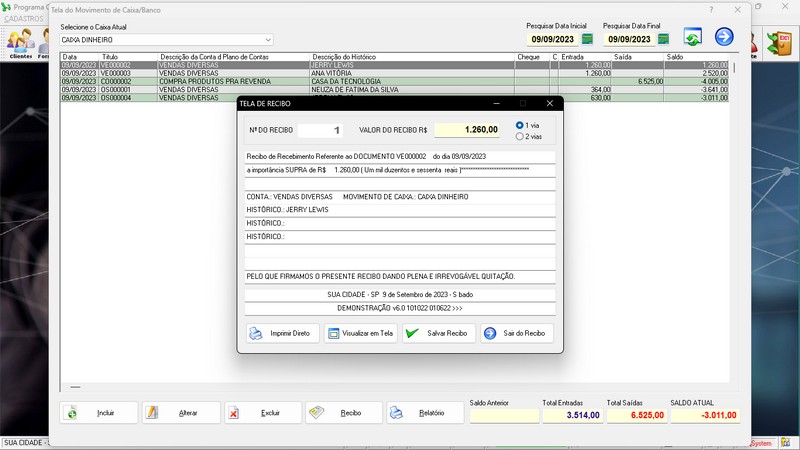Click the Incluir button
Screen dimensions: 800x450
click(98, 413)
